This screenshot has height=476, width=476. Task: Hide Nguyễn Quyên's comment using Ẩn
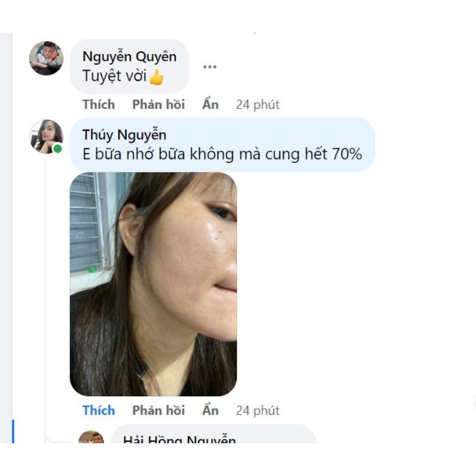click(x=211, y=104)
